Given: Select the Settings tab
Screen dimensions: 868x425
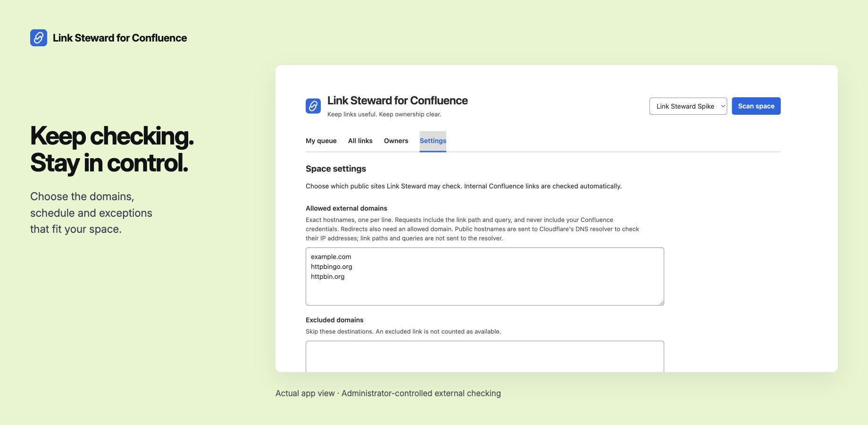Looking at the screenshot, I should coord(433,141).
